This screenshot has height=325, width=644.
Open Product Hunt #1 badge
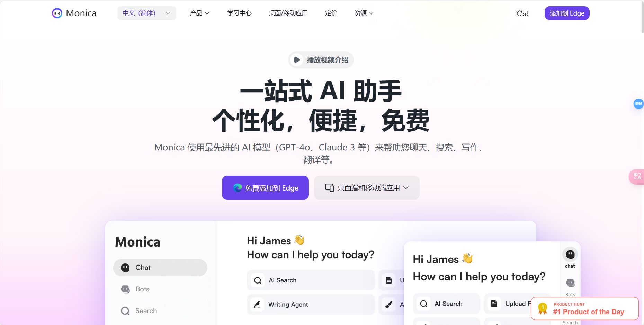pyautogui.click(x=584, y=308)
